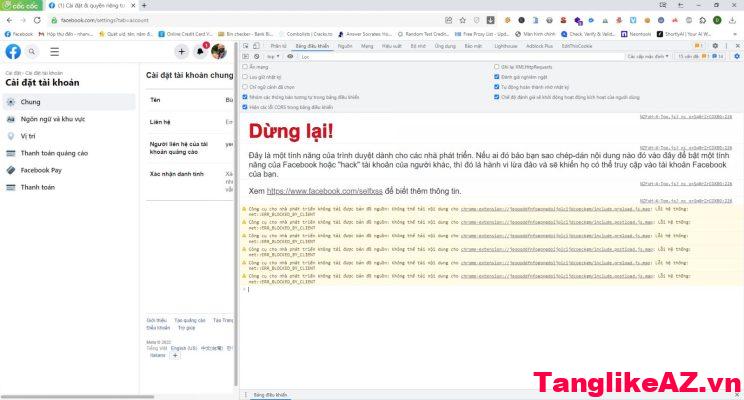Click the plus create button
The height and width of the screenshot is (400, 744).
pos(181,52)
